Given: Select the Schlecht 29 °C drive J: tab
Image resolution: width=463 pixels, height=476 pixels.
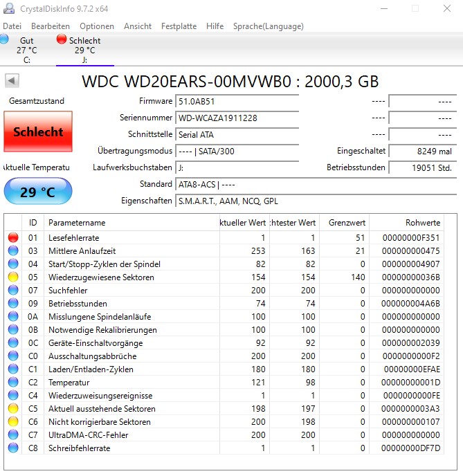Looking at the screenshot, I should (x=85, y=50).
